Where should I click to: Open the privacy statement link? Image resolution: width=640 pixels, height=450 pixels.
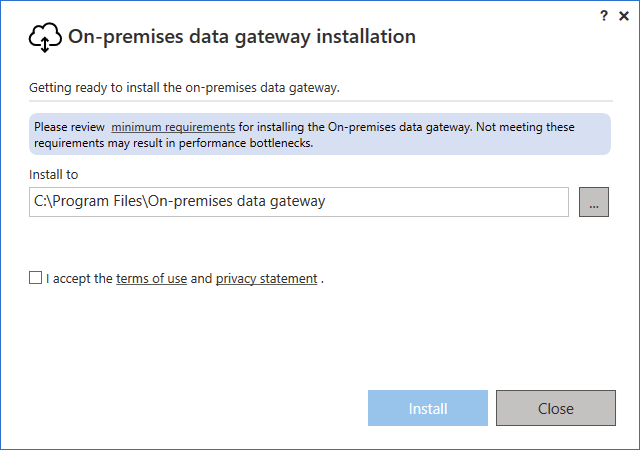coord(266,278)
